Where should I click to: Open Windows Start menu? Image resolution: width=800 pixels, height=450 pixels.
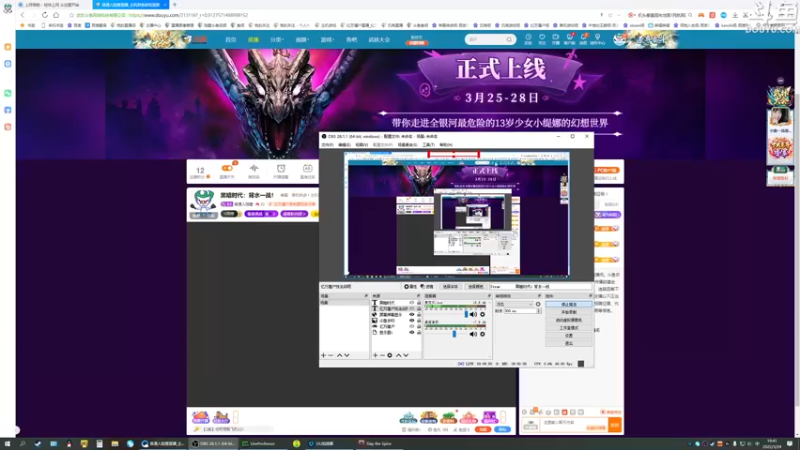point(7,444)
